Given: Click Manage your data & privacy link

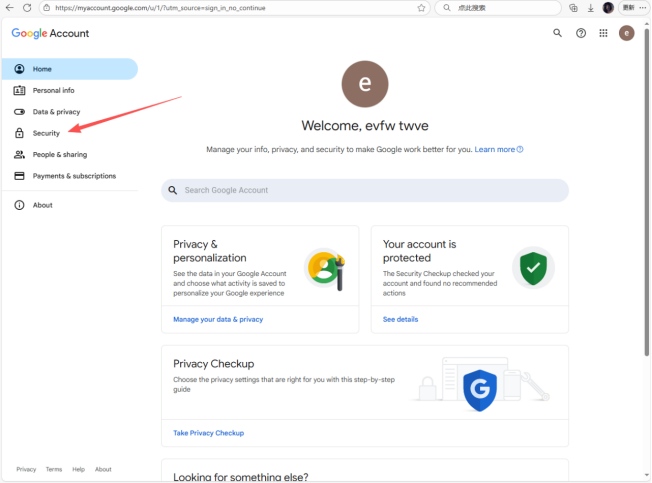Looking at the screenshot, I should [x=218, y=319].
